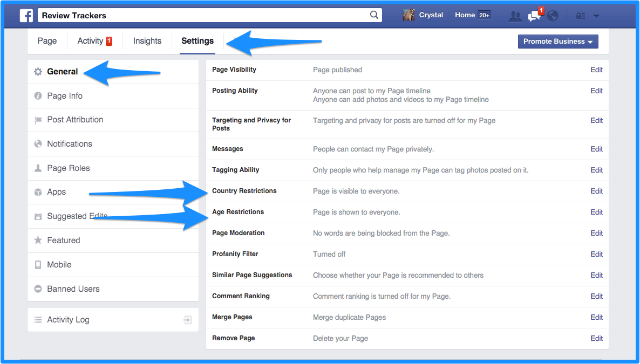
Task: Click 'Page is visible to everyone.' text
Action: (x=356, y=191)
